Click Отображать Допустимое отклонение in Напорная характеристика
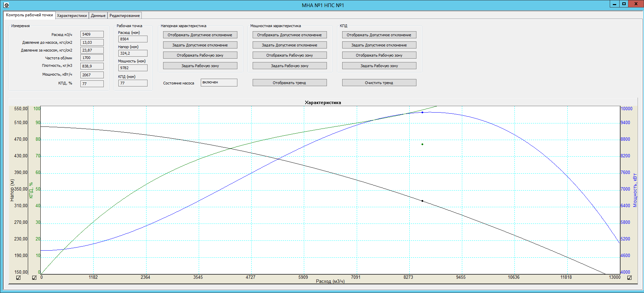Viewport: 644px width, 293px height. tap(200, 35)
